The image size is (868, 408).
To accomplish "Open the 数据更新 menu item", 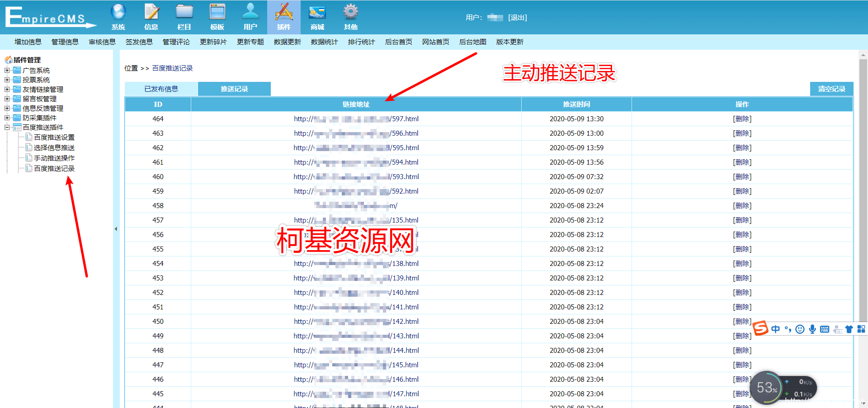I will [288, 42].
